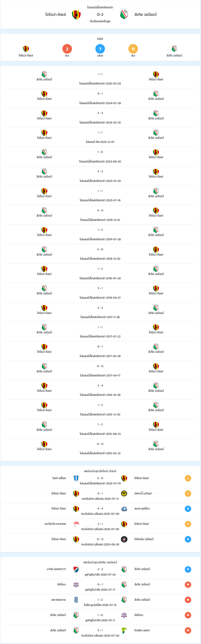Click the L badge for Wisla Plock match

click(188, 478)
